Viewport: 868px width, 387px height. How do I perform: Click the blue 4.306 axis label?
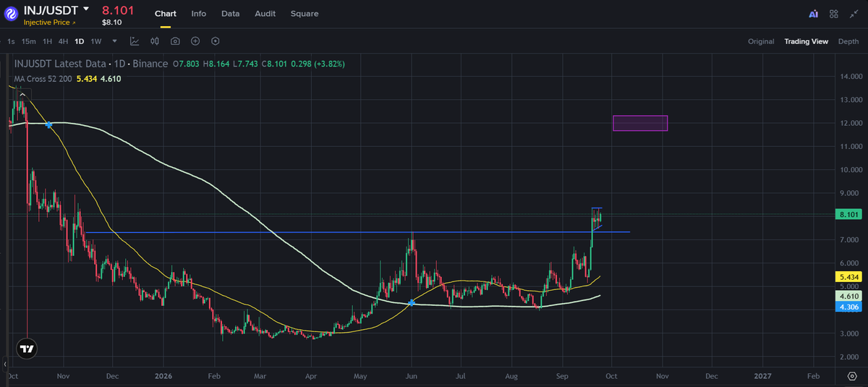[848, 307]
